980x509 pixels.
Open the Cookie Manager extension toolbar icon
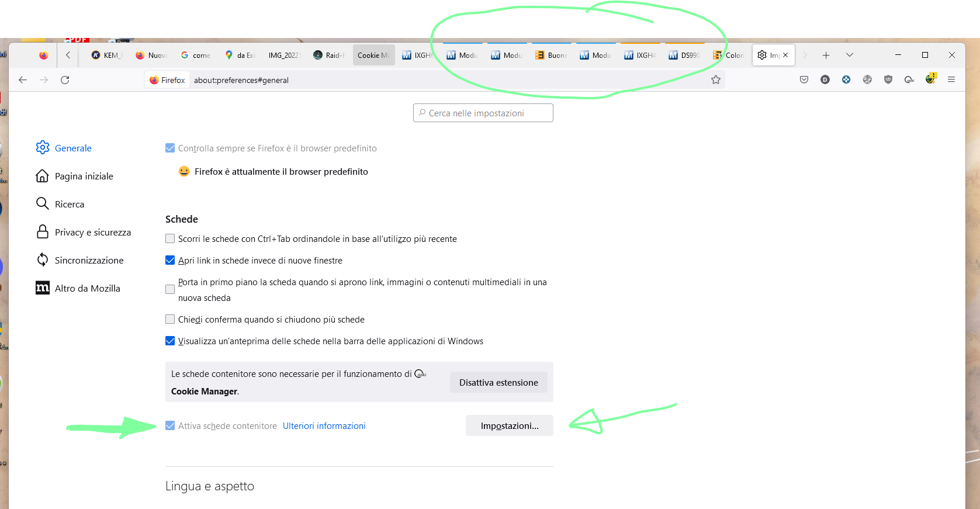point(909,80)
